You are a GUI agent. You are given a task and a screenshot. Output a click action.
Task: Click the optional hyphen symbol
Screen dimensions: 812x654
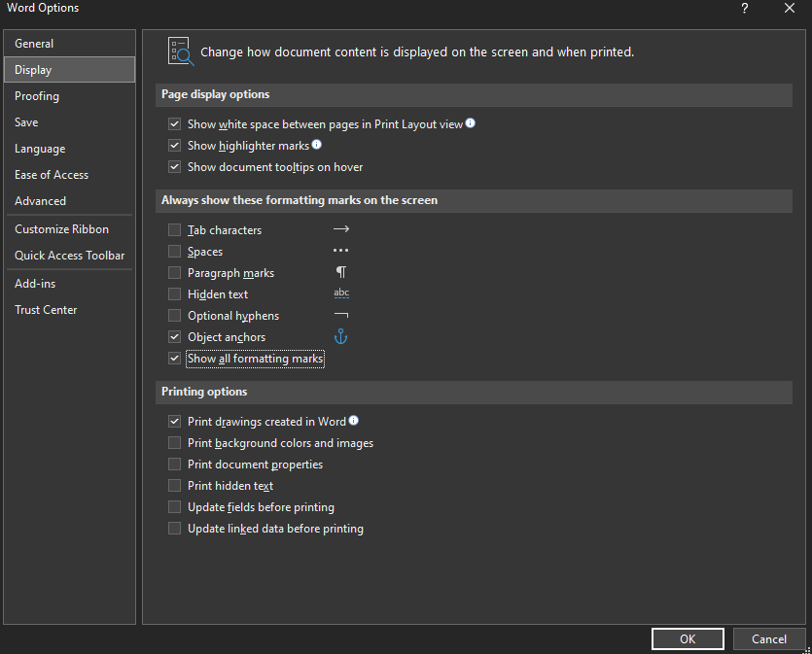point(341,315)
